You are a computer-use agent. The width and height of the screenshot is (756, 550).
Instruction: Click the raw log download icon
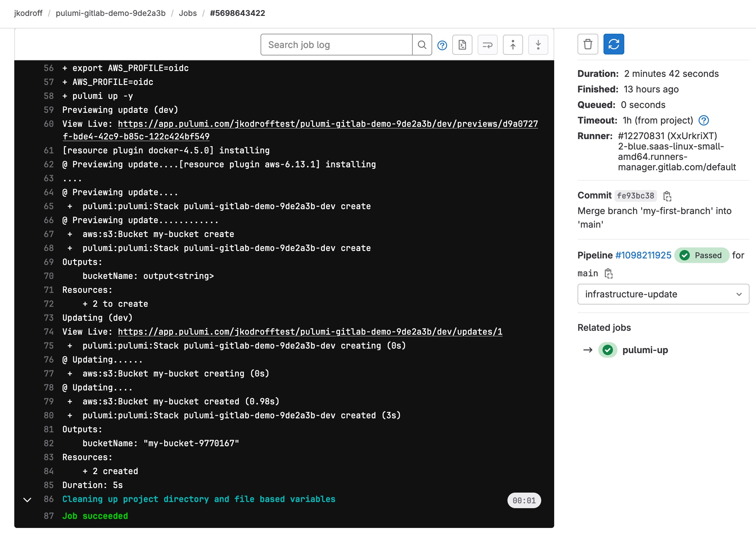point(462,44)
